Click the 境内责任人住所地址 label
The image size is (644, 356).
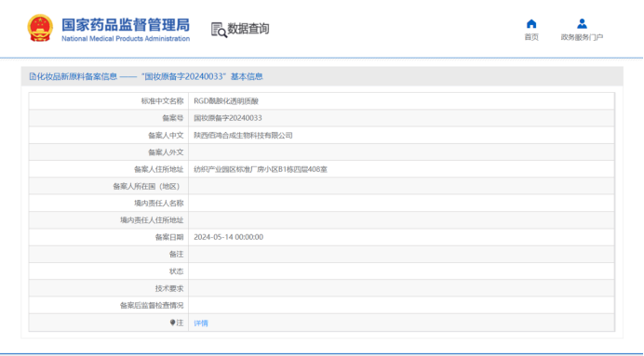point(152,220)
